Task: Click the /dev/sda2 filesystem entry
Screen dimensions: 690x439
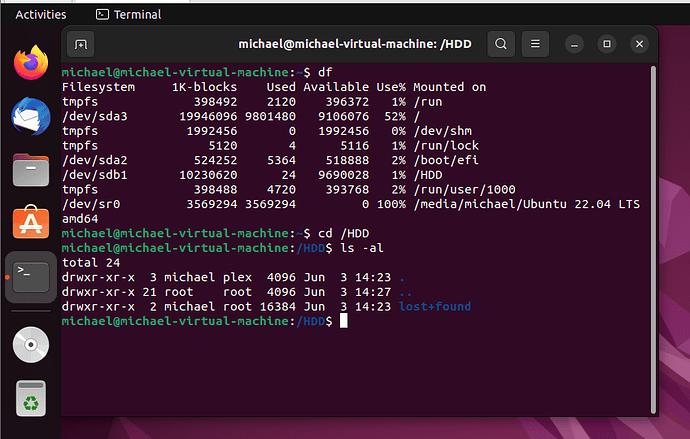Action: [x=95, y=161]
